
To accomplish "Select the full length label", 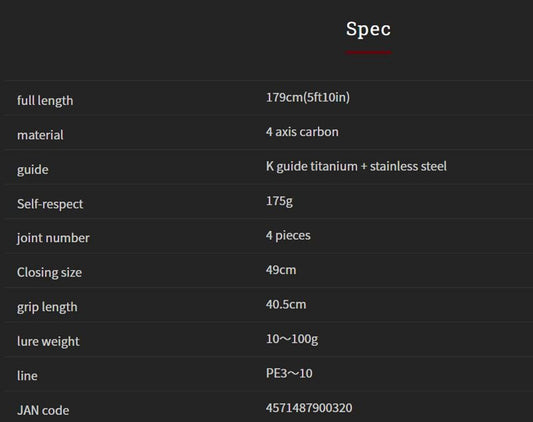I will click(45, 101).
